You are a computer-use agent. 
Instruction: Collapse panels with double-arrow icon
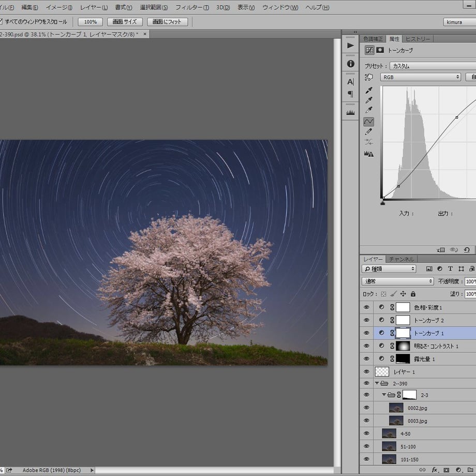(355, 32)
